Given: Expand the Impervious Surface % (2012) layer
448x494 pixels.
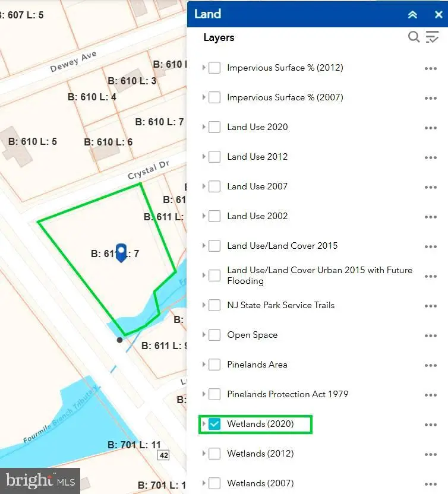Looking at the screenshot, I should [x=204, y=68].
